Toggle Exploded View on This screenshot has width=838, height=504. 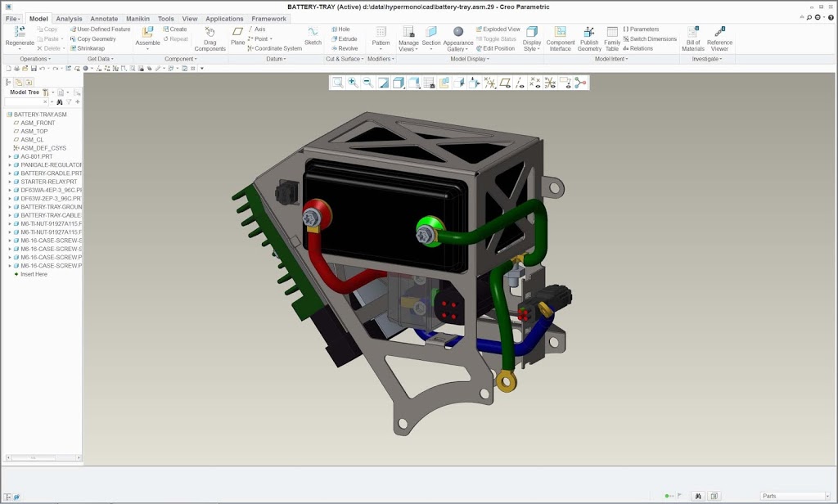coord(498,29)
